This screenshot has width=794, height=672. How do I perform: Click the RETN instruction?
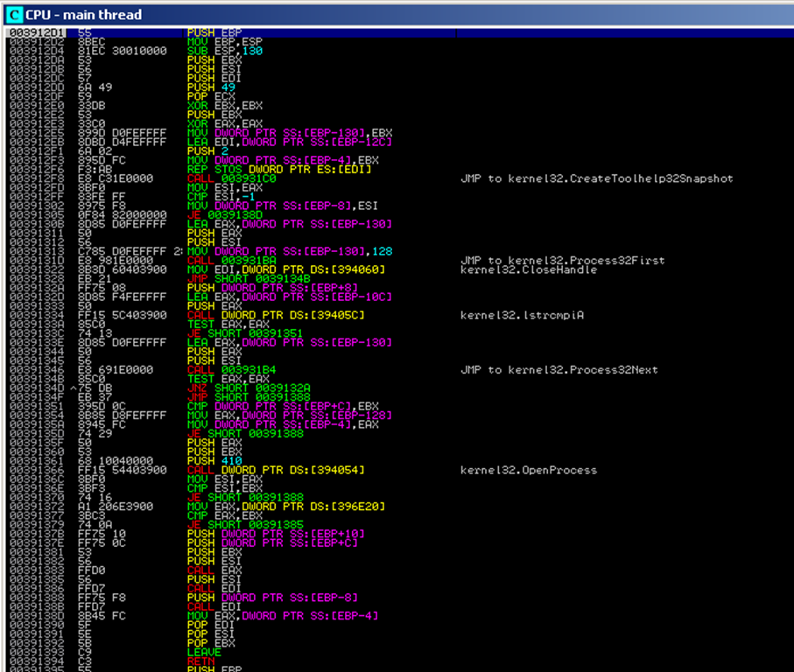coord(200,661)
